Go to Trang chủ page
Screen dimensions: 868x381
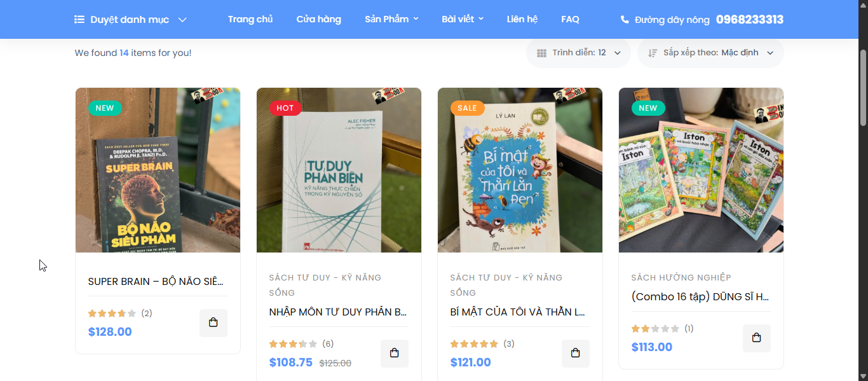[x=250, y=19]
